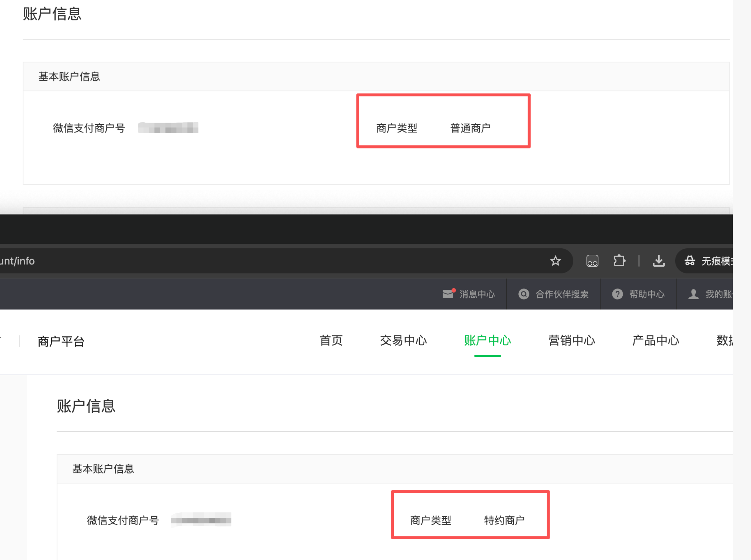This screenshot has width=751, height=560.
Task: Switch to 交易中心 tab
Action: (403, 340)
